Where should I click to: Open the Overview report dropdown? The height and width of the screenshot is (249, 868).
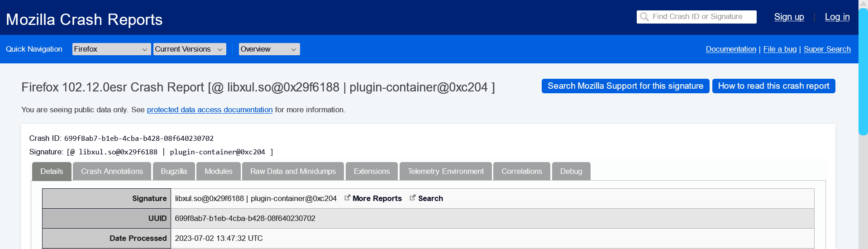(269, 49)
